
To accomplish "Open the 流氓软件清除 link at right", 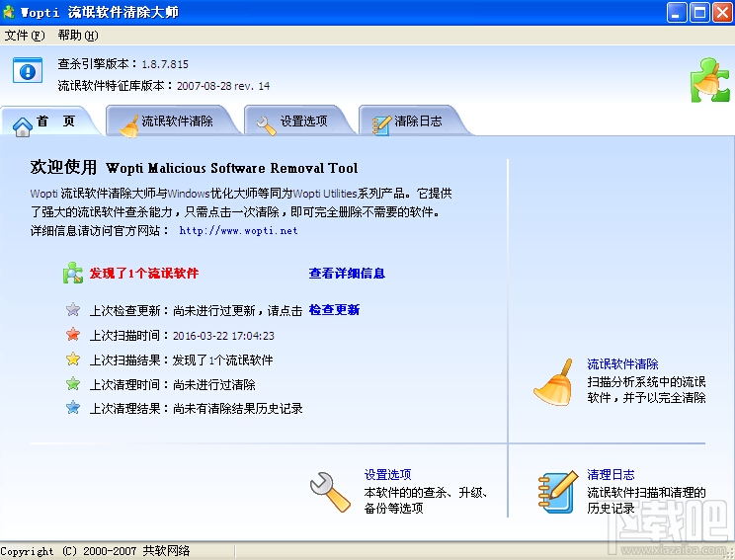I will click(x=622, y=363).
